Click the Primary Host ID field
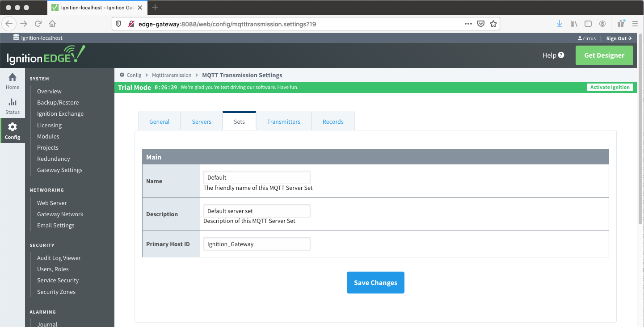Screen dimensions: 644x327 pyautogui.click(x=257, y=244)
